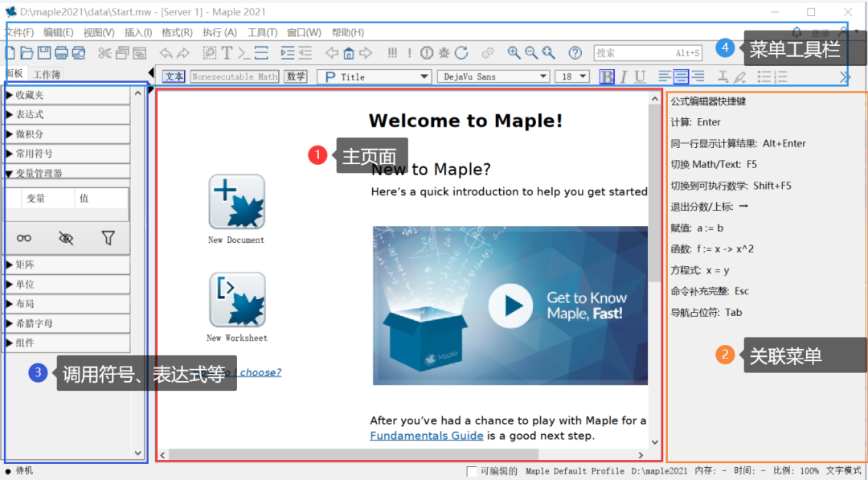This screenshot has width=868, height=480.
Task: Execute the entire worksheet with the triple-exclamation icon
Action: click(x=392, y=54)
